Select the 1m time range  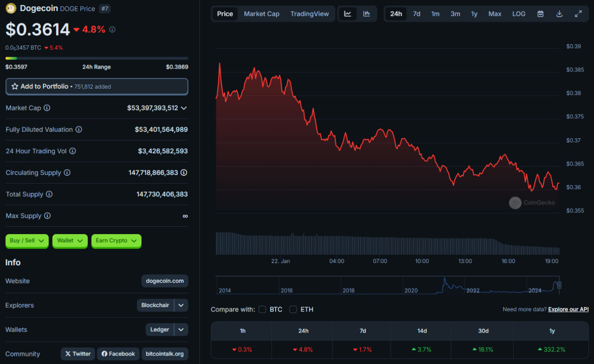click(x=435, y=14)
